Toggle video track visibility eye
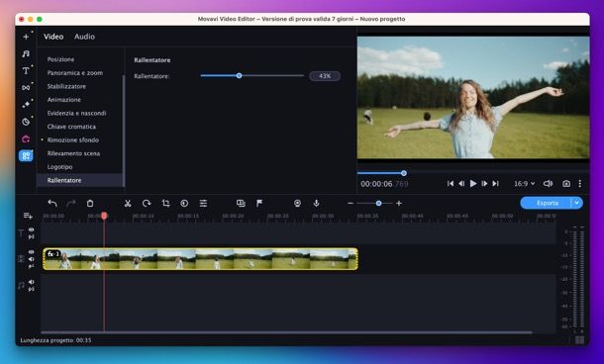Image resolution: width=604 pixels, height=364 pixels. click(32, 252)
